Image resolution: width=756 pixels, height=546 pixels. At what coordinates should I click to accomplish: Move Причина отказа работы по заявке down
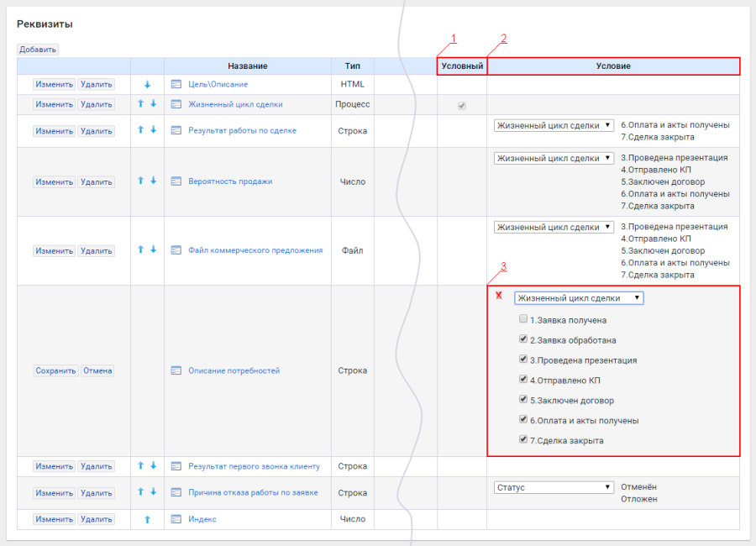point(154,491)
